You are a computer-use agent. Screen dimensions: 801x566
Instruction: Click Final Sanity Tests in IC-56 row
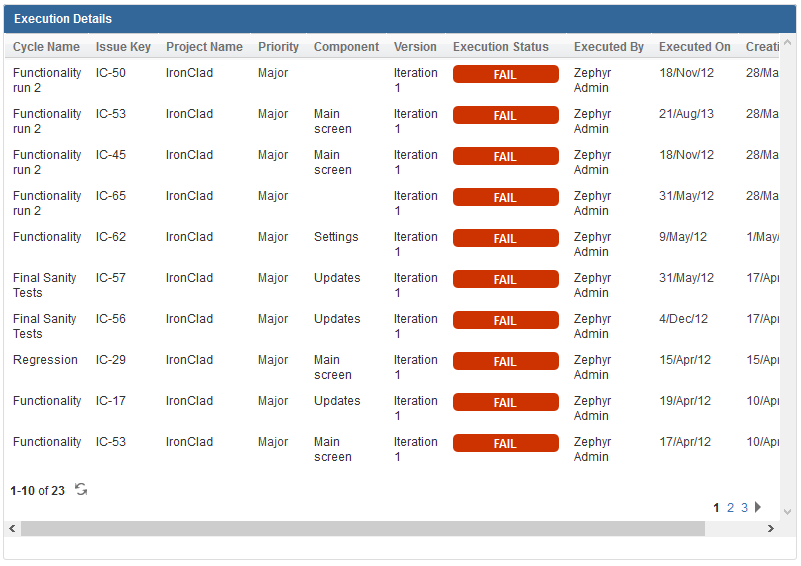[44, 326]
